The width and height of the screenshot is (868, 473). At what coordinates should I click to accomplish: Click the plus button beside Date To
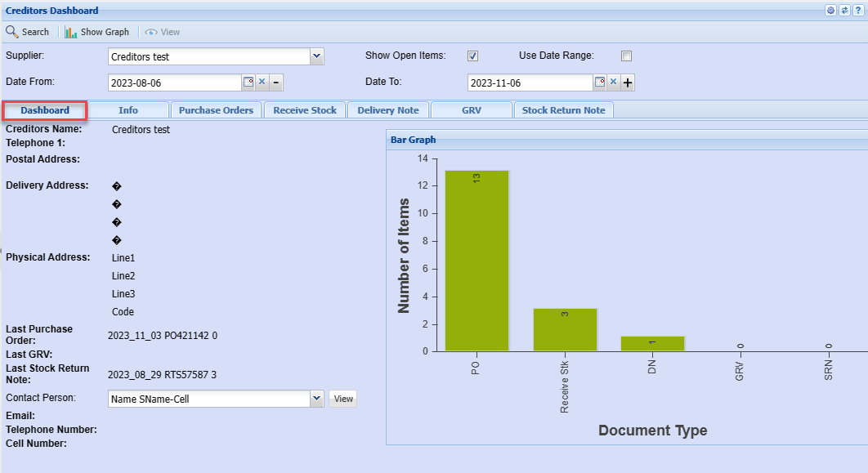tap(628, 83)
